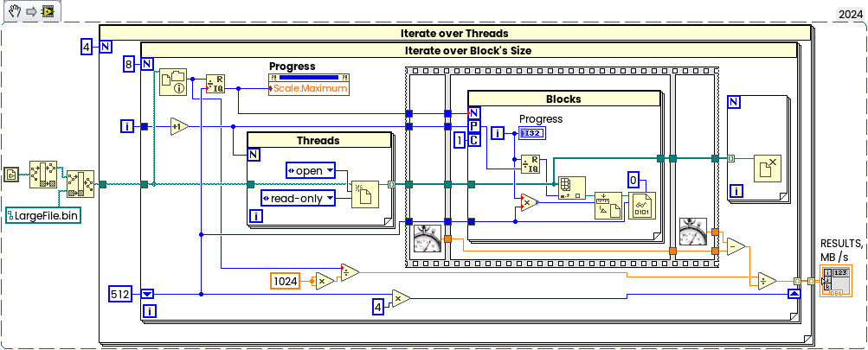Click the left stopwatch tick count node
The height and width of the screenshot is (350, 868).
(x=427, y=239)
